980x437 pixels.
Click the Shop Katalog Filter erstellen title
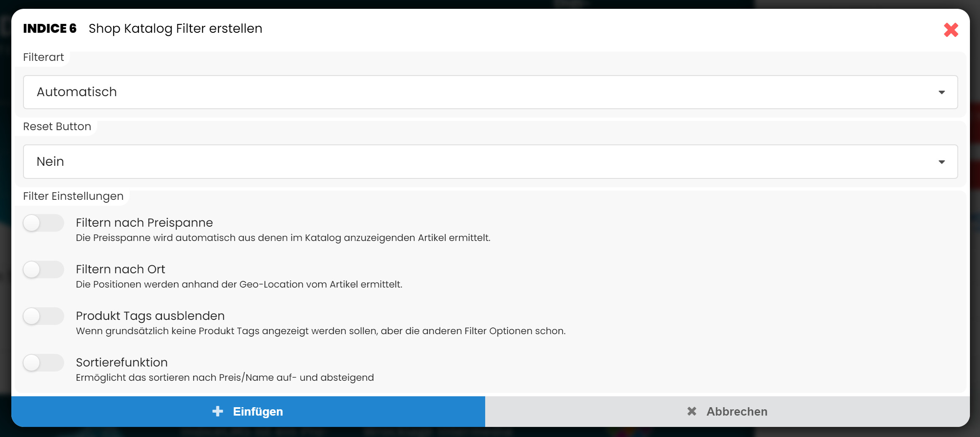[x=175, y=29]
